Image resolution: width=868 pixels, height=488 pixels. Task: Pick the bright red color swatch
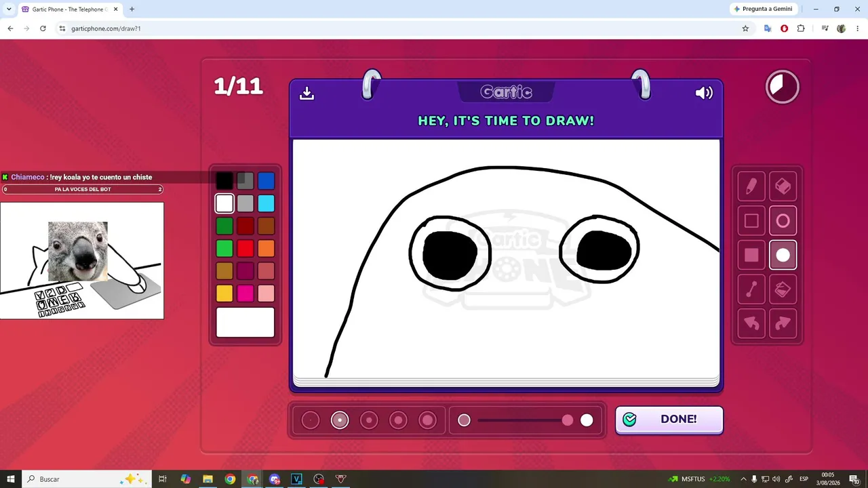coord(245,248)
